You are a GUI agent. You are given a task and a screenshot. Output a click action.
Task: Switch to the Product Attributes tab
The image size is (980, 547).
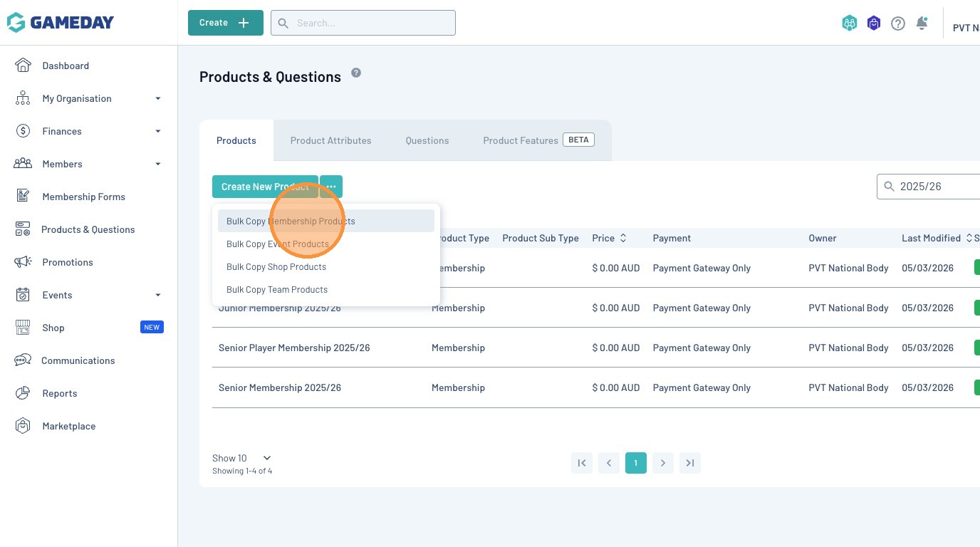click(x=331, y=140)
